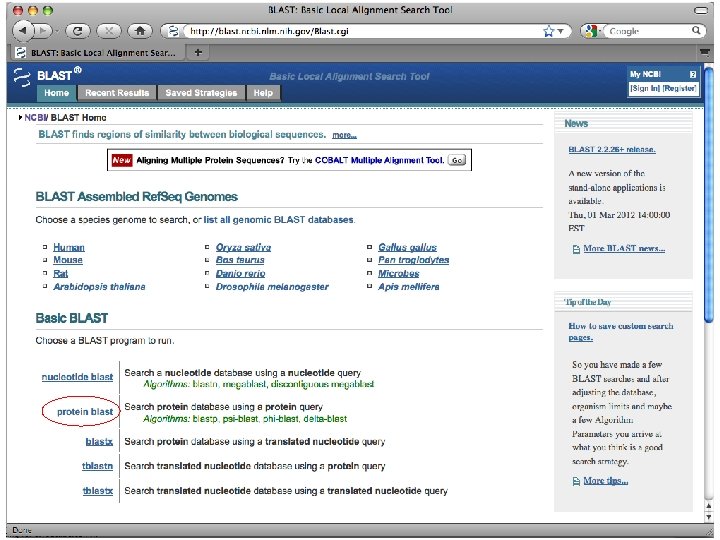
Task: Select the Pan troglodytes genome link
Action: pyautogui.click(x=414, y=260)
